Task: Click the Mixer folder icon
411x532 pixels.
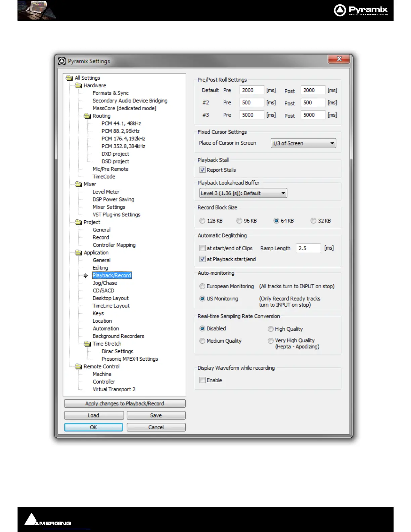Action: pyautogui.click(x=78, y=184)
